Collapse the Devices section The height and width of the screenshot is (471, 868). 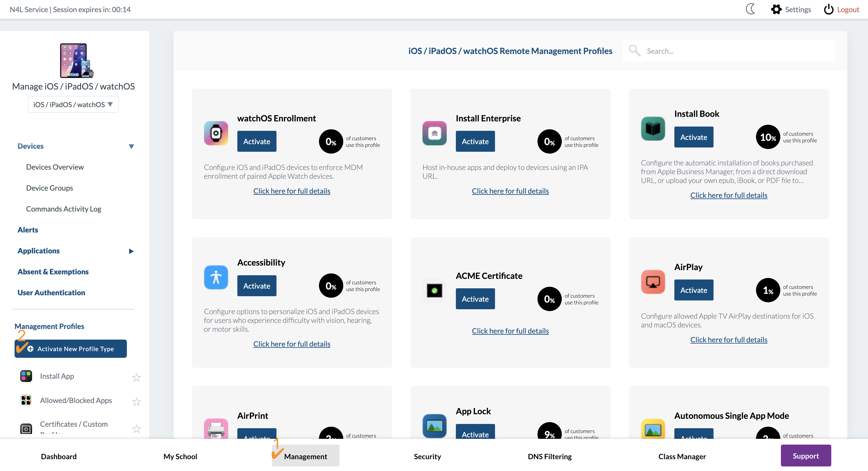(x=131, y=146)
